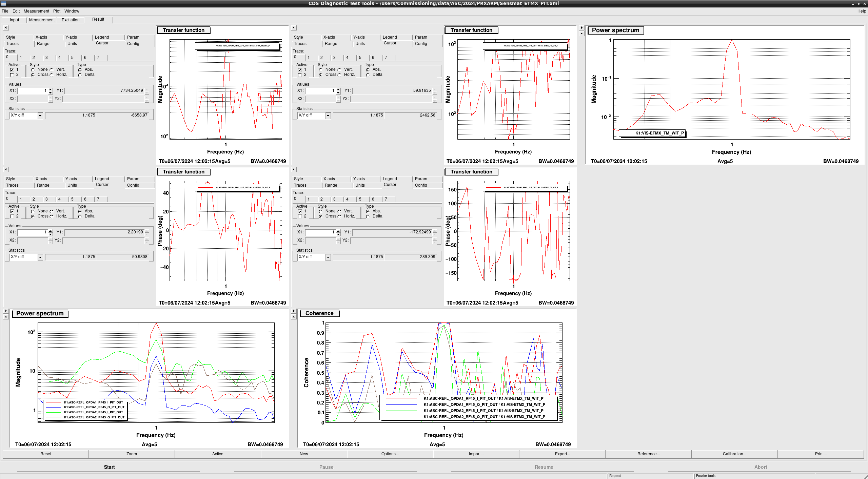The height and width of the screenshot is (479, 868).
Task: Open the Window menu
Action: (x=72, y=11)
